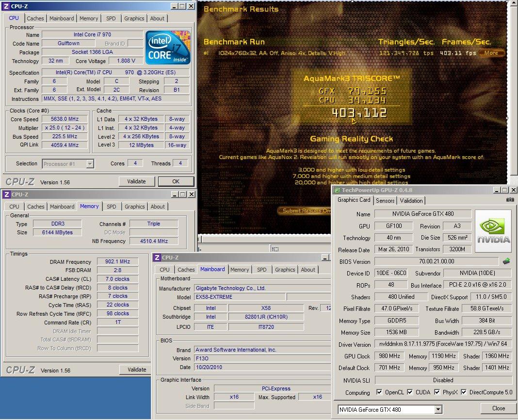Click the GPU-Z title bar icon
518x420 pixels.
pos(337,190)
